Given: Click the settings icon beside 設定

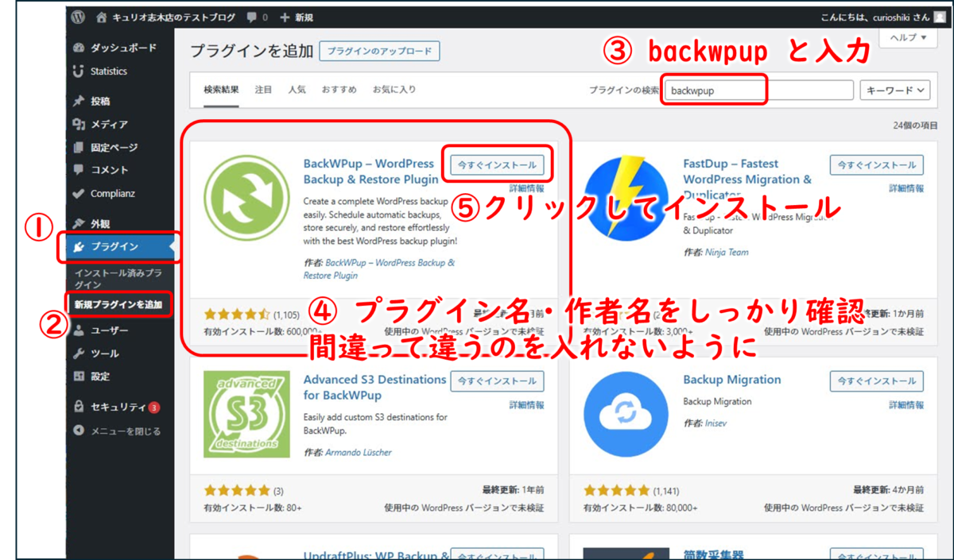Looking at the screenshot, I should (x=78, y=377).
